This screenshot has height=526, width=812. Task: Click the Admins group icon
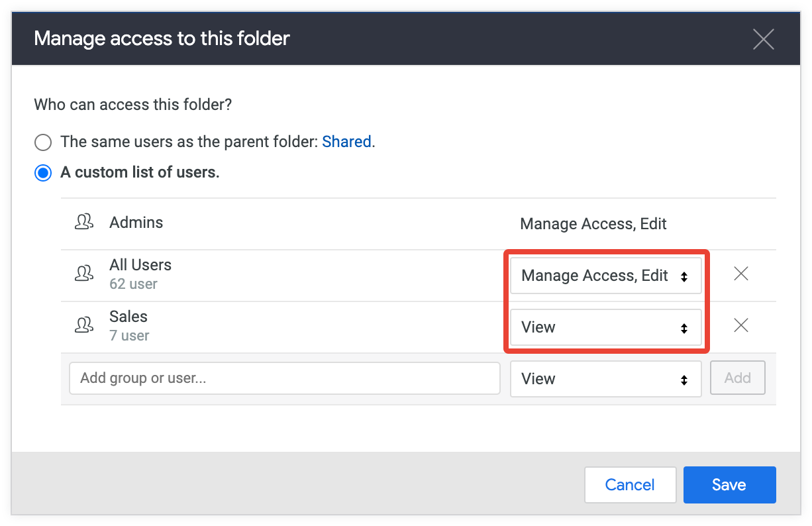coord(84,223)
